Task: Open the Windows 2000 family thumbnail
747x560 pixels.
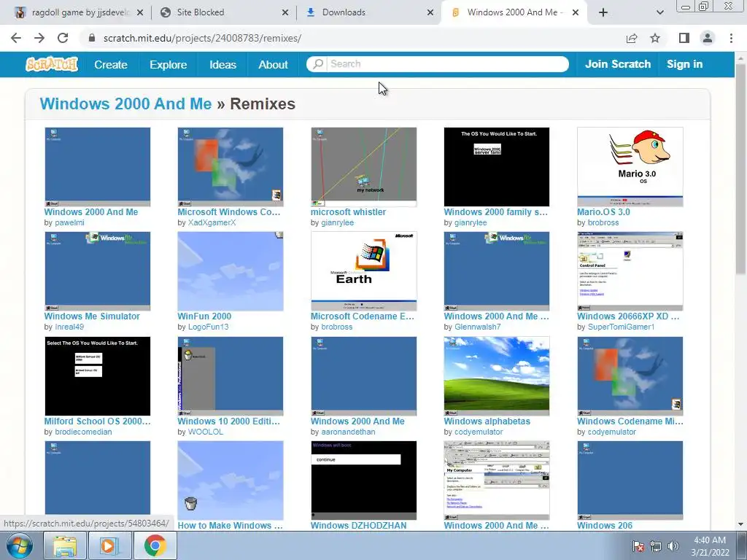Action: [x=496, y=167]
